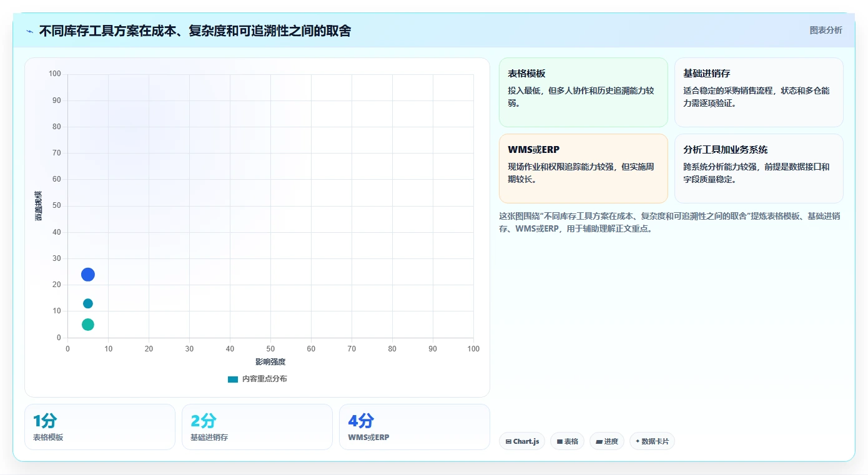Click the 1分 表格模板 score card

pyautogui.click(x=100, y=427)
